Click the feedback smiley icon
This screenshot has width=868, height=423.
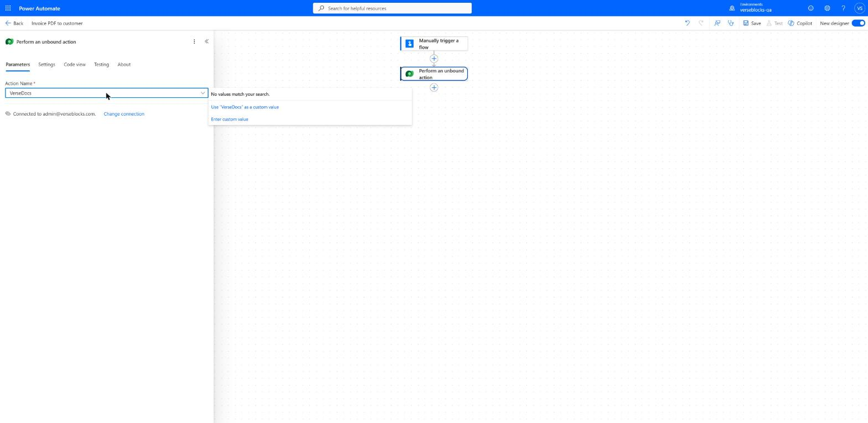click(x=810, y=8)
